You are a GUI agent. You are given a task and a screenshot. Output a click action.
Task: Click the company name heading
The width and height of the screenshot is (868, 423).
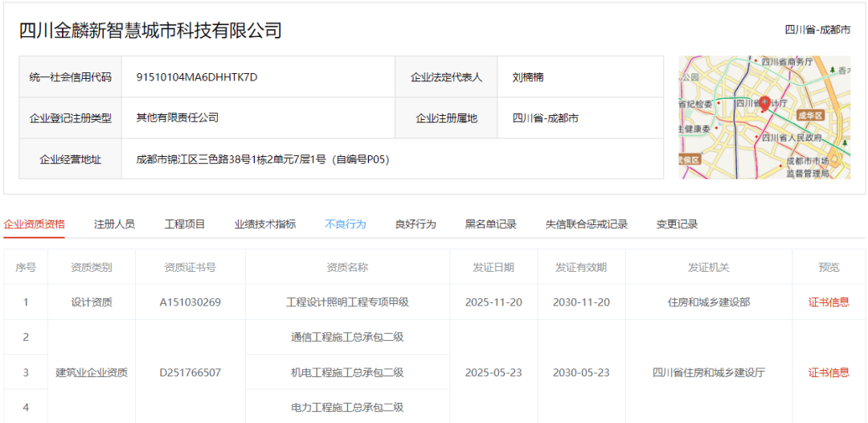(150, 31)
